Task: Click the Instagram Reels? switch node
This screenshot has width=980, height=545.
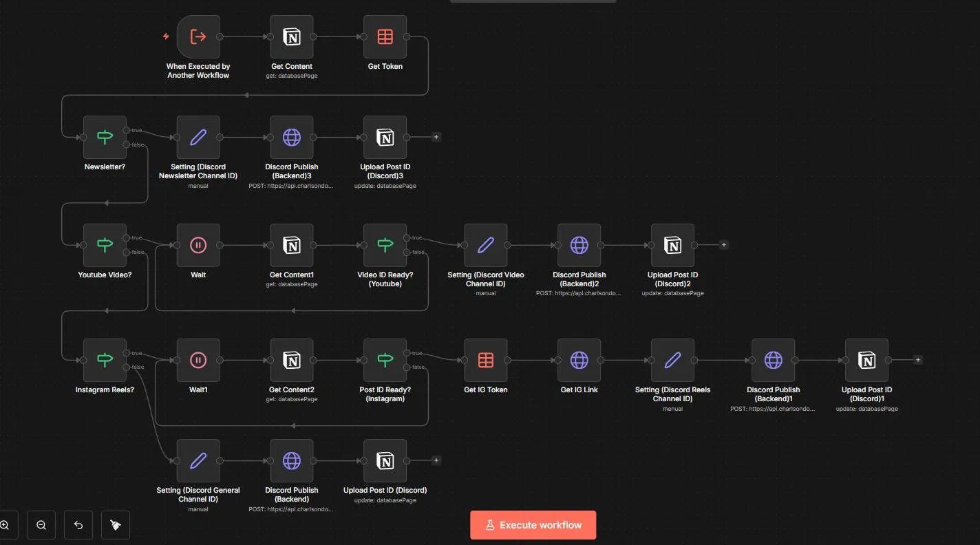Action: coord(105,359)
